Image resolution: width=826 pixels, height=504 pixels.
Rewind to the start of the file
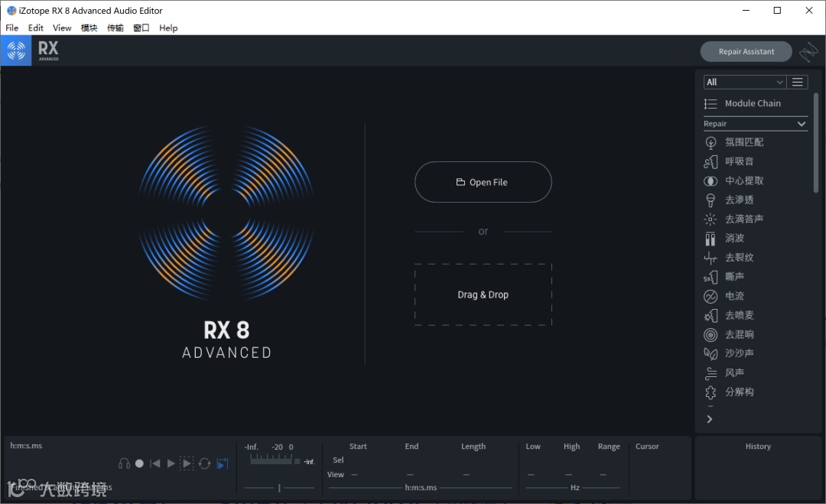click(154, 463)
